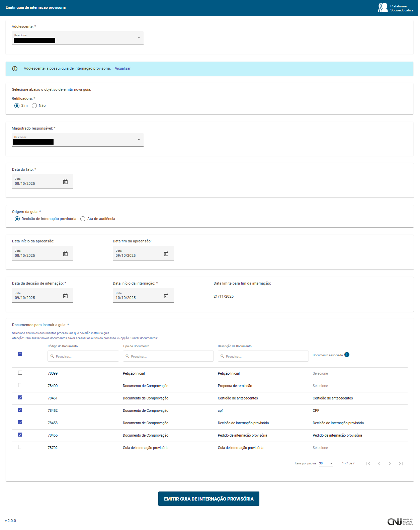Check document 78702 Guia de internação provisória
The image size is (420, 530).
pos(20,447)
